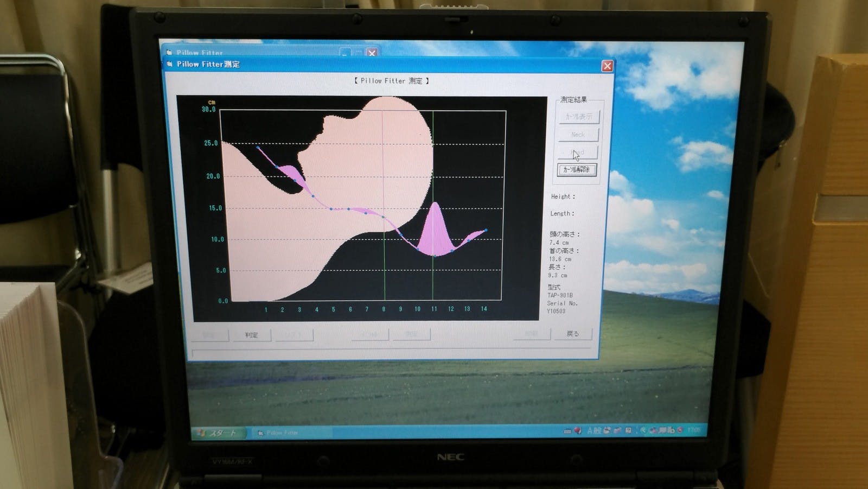868x489 pixels.
Task: Click the horizontal axis number 11
Action: tap(434, 309)
